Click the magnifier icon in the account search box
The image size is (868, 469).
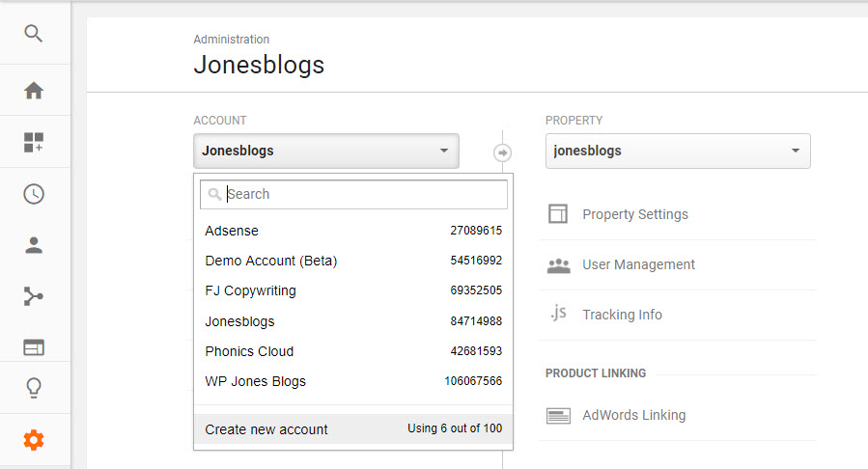click(214, 194)
